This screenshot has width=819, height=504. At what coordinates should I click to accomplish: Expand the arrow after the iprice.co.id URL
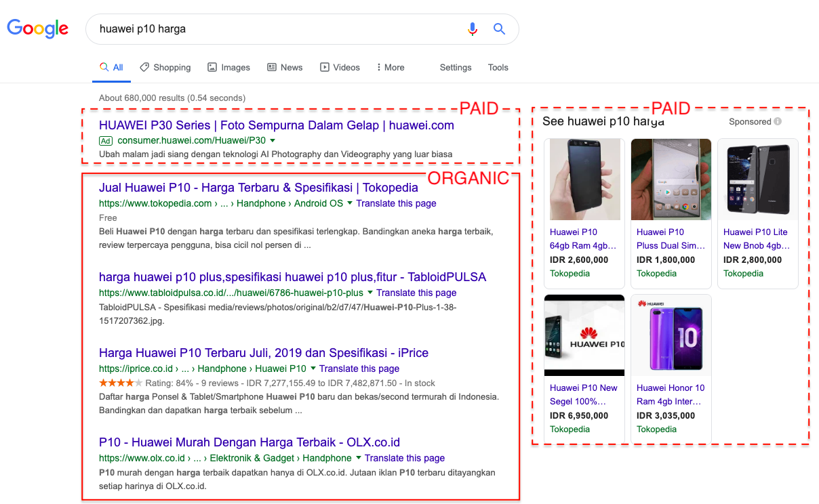313,369
